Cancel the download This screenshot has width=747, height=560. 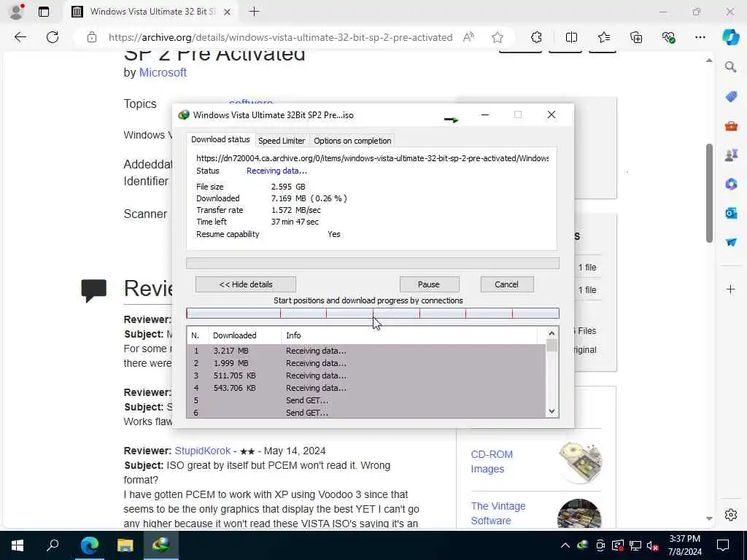(506, 284)
